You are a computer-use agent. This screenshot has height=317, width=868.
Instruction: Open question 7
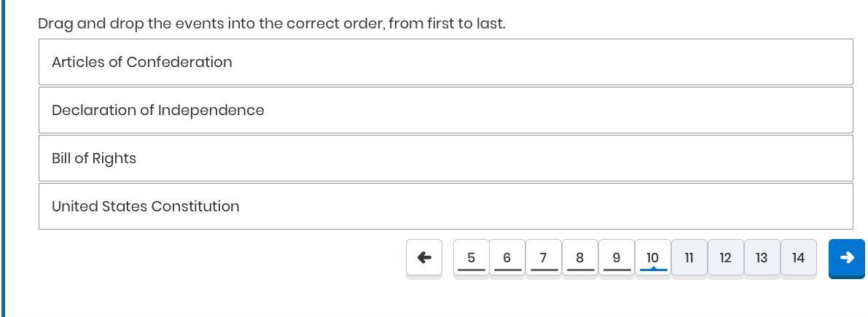click(x=544, y=257)
